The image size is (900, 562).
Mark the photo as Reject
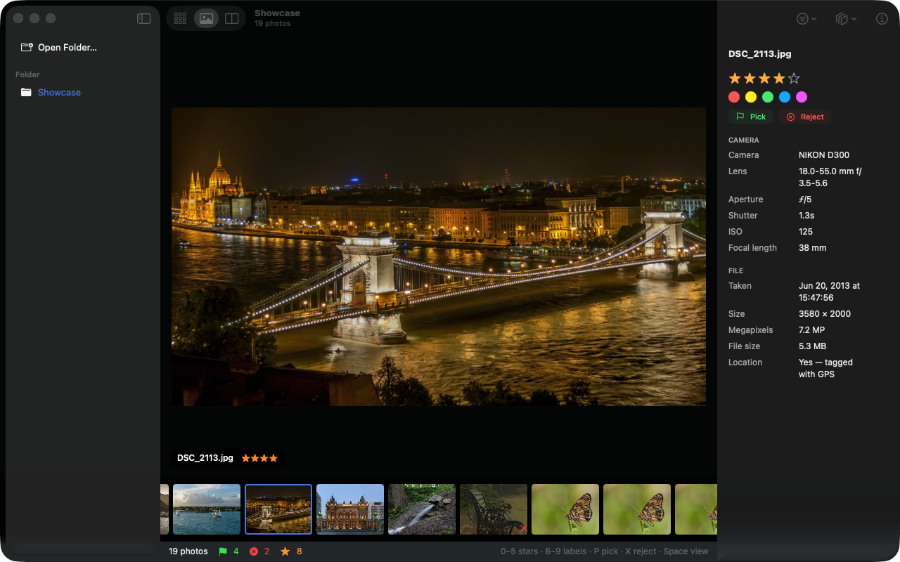(805, 117)
